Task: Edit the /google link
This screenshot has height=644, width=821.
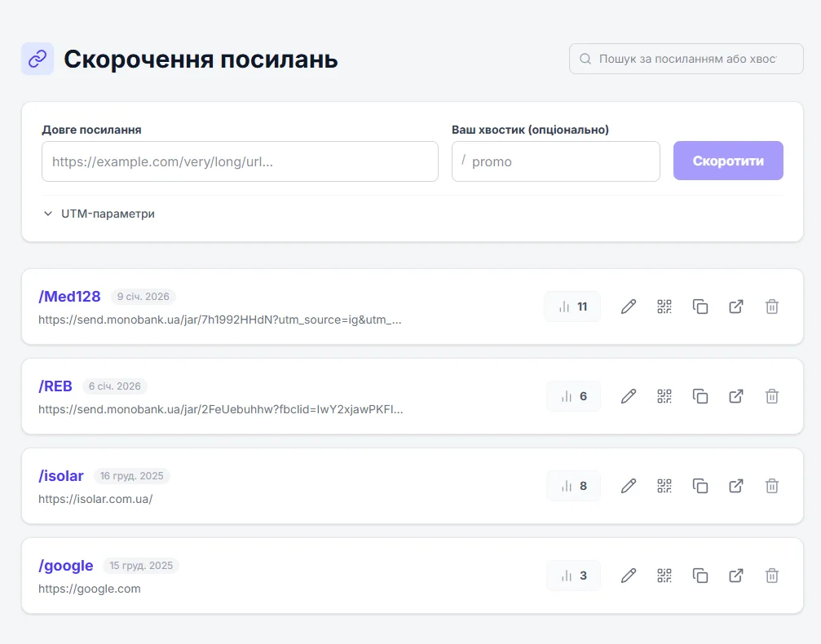Action: (629, 576)
